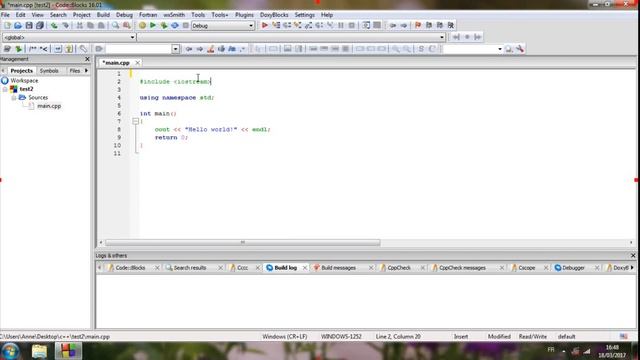Save the current file with Save icon

[29, 25]
